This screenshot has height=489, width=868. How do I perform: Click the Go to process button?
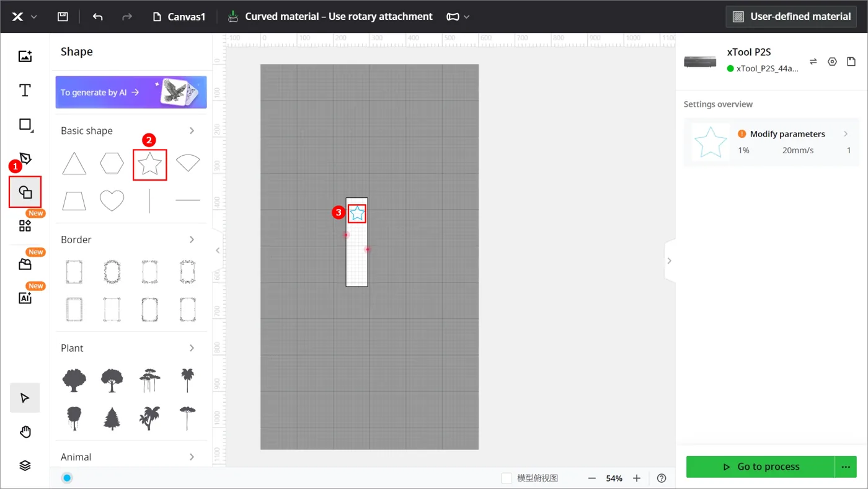761,467
